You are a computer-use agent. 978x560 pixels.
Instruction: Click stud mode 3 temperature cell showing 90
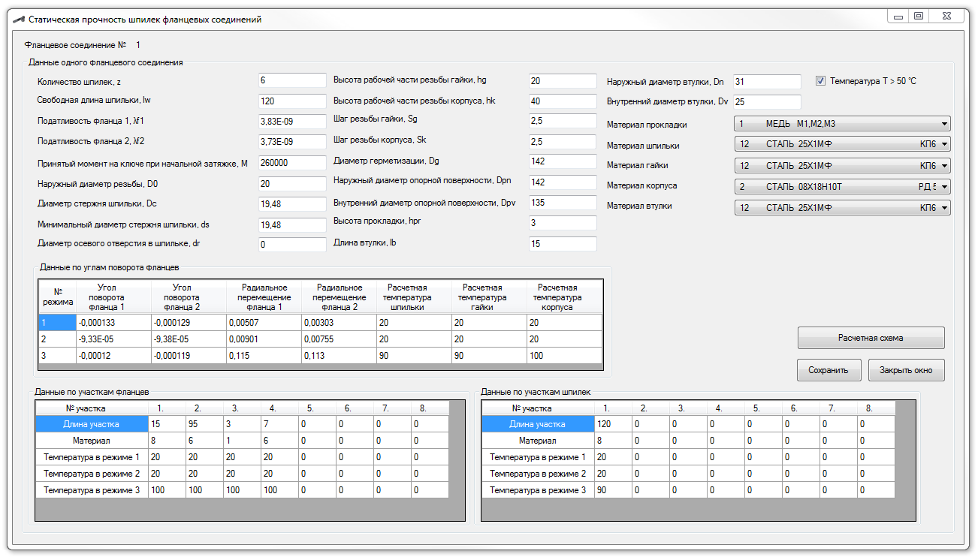(x=613, y=490)
